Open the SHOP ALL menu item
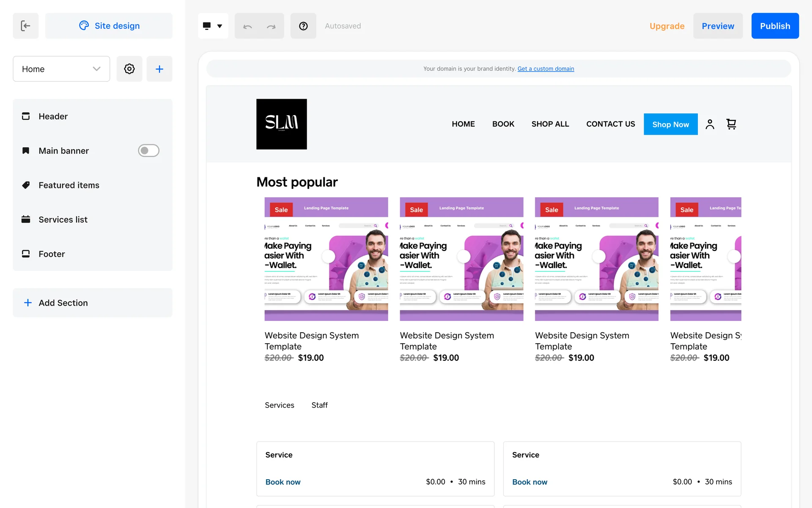812x508 pixels. pos(550,124)
